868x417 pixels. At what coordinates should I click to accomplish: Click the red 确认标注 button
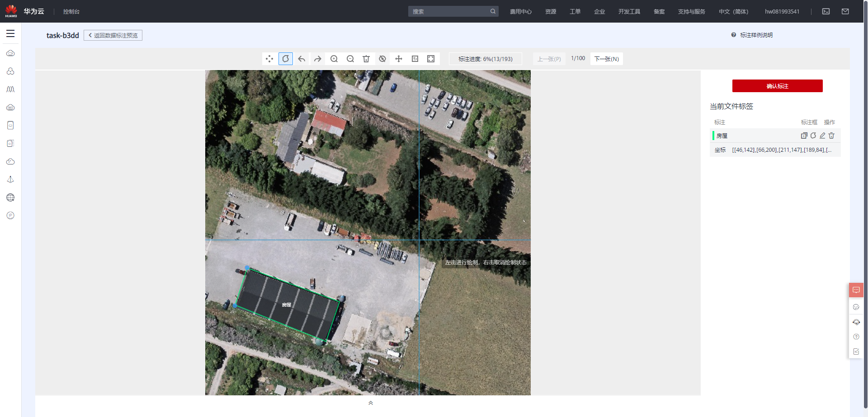pyautogui.click(x=778, y=86)
